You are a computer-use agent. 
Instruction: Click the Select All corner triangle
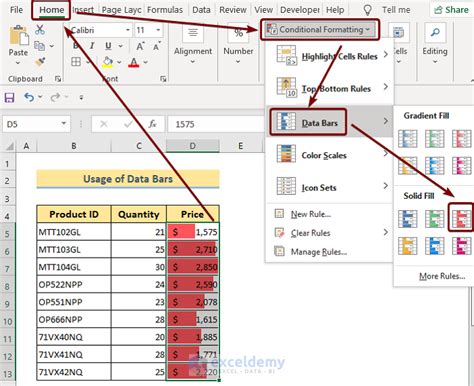pyautogui.click(x=9, y=146)
